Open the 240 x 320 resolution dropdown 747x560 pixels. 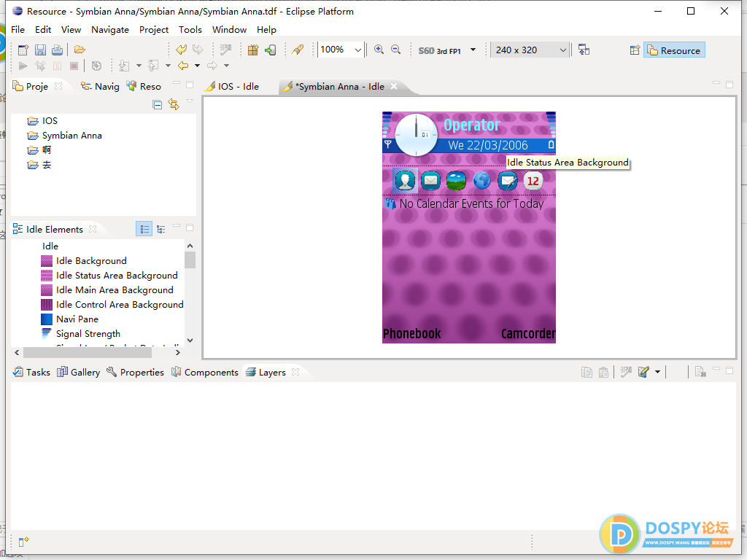click(x=562, y=50)
